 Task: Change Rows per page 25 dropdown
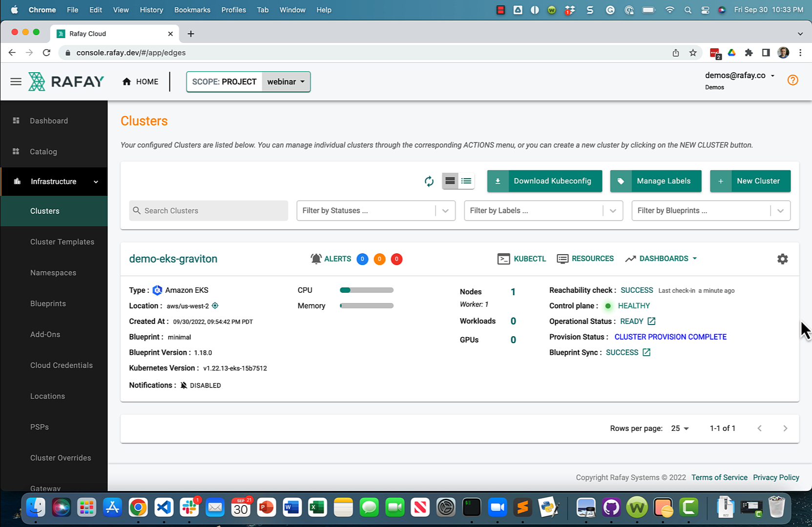click(x=680, y=428)
